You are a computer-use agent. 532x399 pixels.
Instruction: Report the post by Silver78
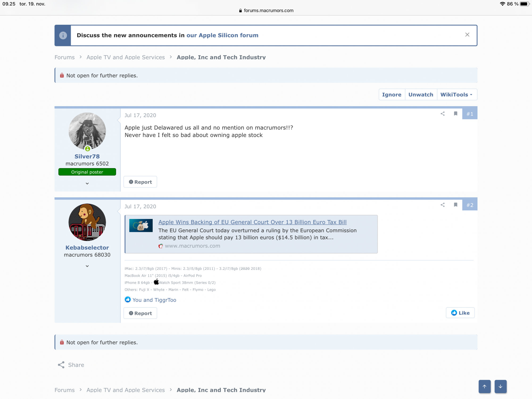(x=140, y=182)
